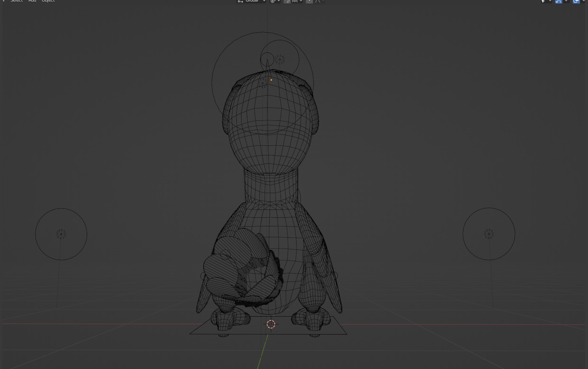Select the point light on the right
Viewport: 588px width, 369px height.
pos(489,234)
